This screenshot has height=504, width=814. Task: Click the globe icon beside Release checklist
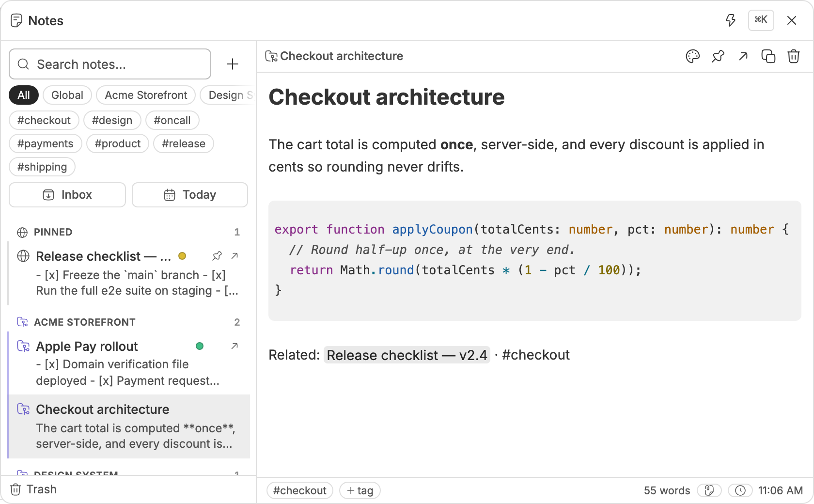click(23, 256)
